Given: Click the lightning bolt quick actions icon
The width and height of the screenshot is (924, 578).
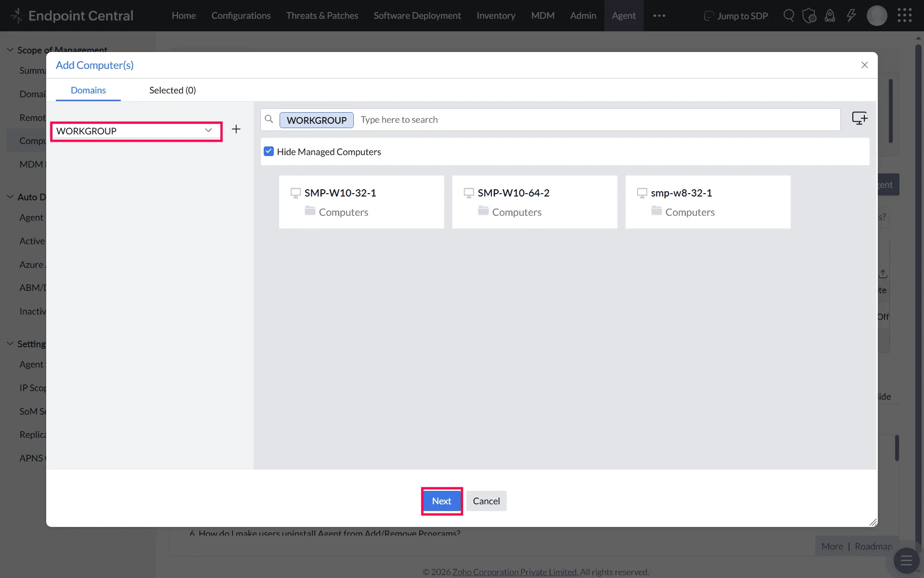Looking at the screenshot, I should 851,15.
